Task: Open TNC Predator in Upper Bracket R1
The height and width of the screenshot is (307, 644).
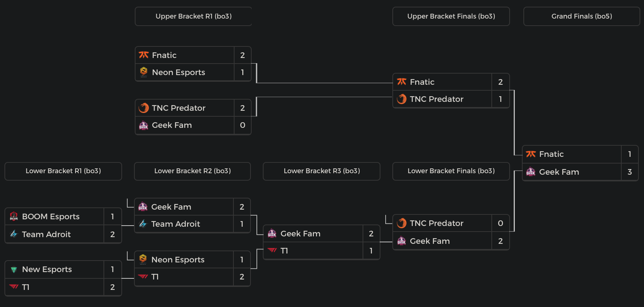Action: [x=178, y=108]
